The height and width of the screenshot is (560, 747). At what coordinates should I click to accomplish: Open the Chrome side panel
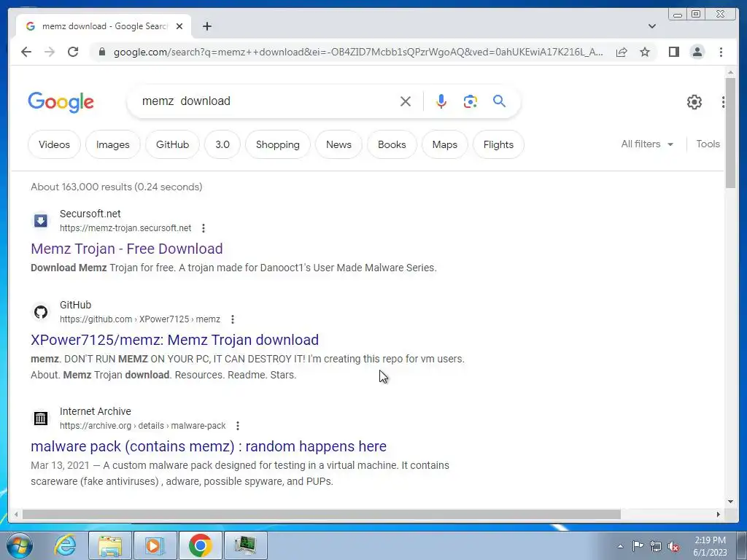click(673, 52)
